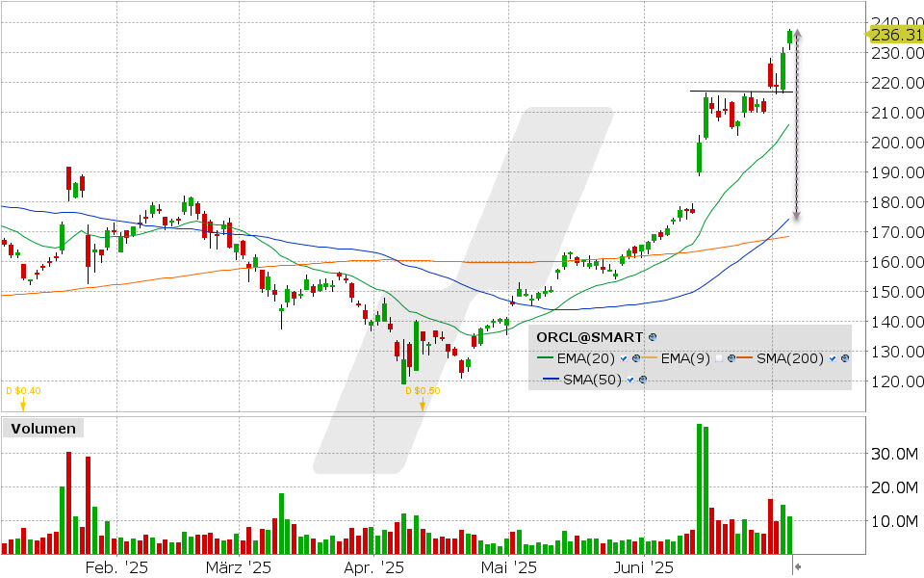Click the small arrow icon at the time axis end
The width and height of the screenshot is (924, 578).
[797, 567]
